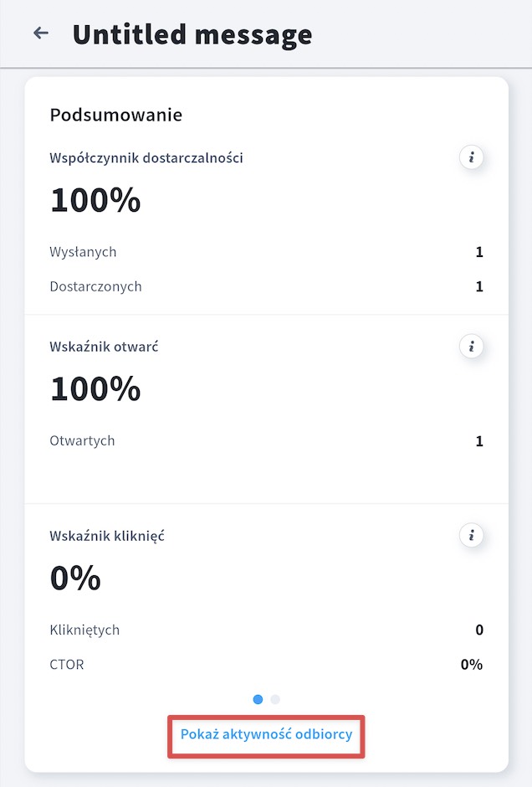Click the Wskaźnik kliknięć label
This screenshot has height=787, width=532.
pos(107,536)
